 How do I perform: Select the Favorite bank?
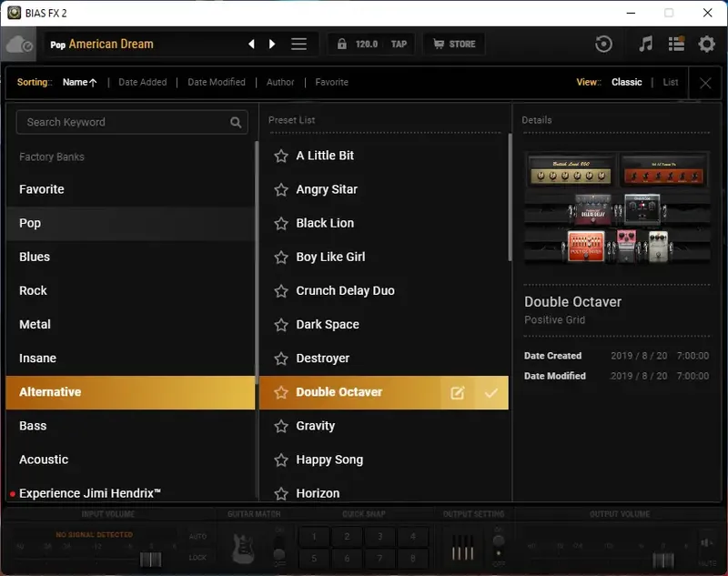[130, 189]
